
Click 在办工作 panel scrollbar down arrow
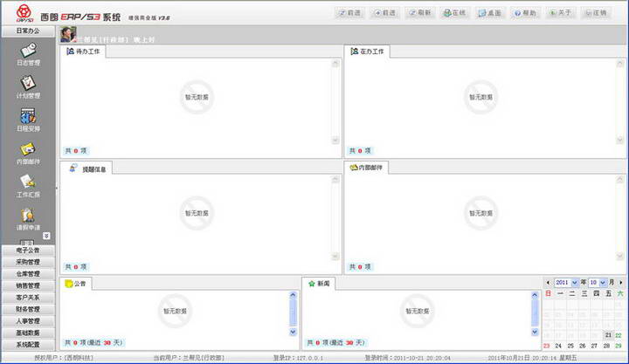click(x=620, y=140)
